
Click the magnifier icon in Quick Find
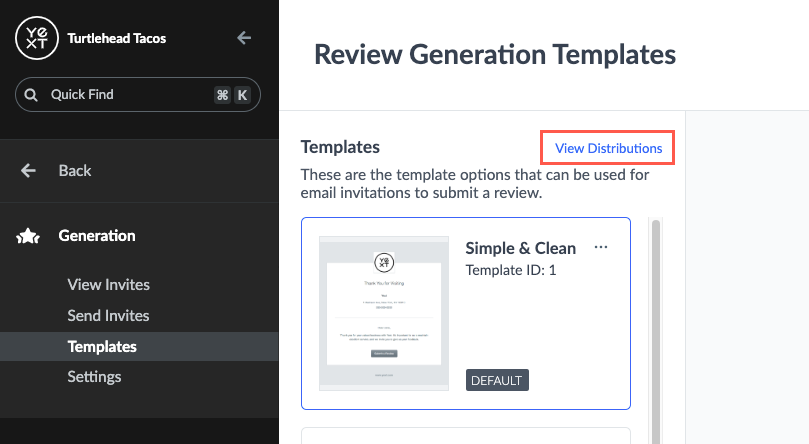tap(32, 95)
